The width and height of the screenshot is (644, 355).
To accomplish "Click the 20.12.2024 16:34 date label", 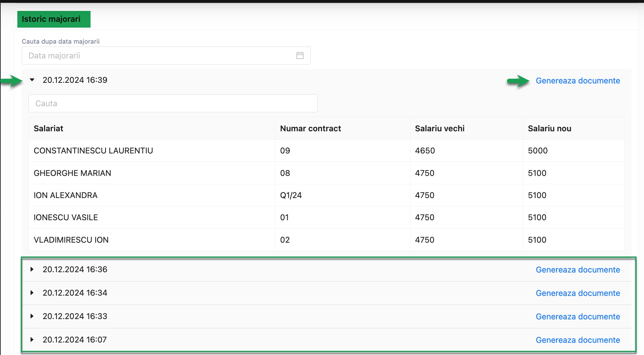I will 75,293.
